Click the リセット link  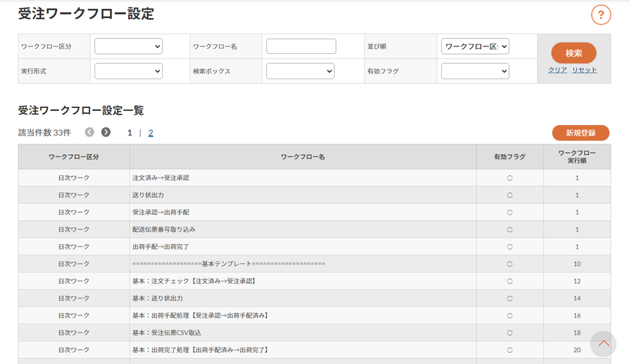(584, 70)
